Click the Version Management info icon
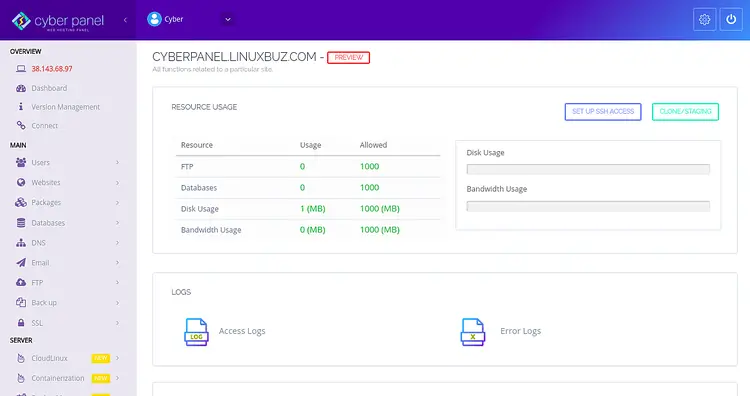This screenshot has width=750, height=396. pos(21,107)
